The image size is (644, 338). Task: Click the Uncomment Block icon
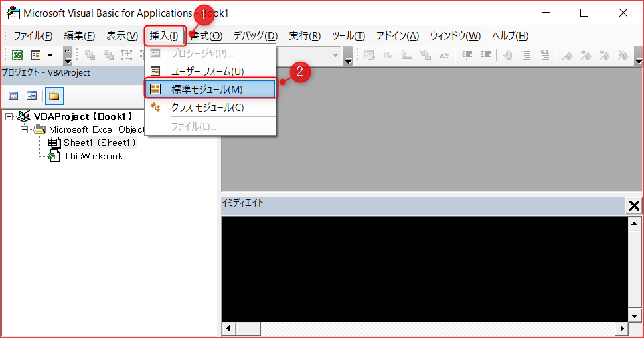(x=545, y=55)
